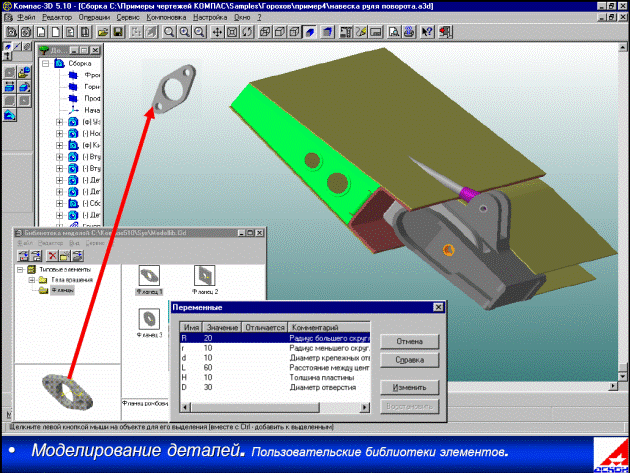
Task: Expand the (ф) Ус component node
Action: pos(59,122)
